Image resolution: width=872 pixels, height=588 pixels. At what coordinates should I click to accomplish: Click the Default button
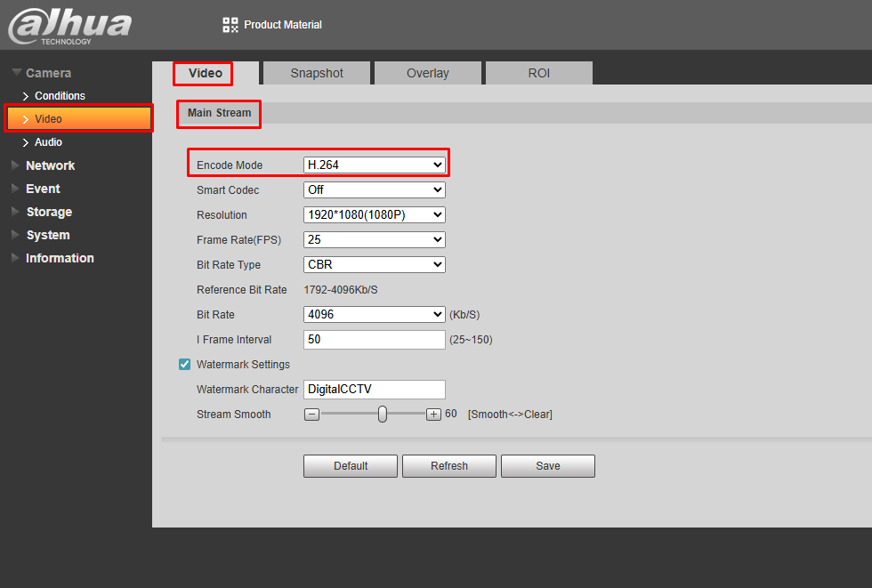[x=351, y=466]
